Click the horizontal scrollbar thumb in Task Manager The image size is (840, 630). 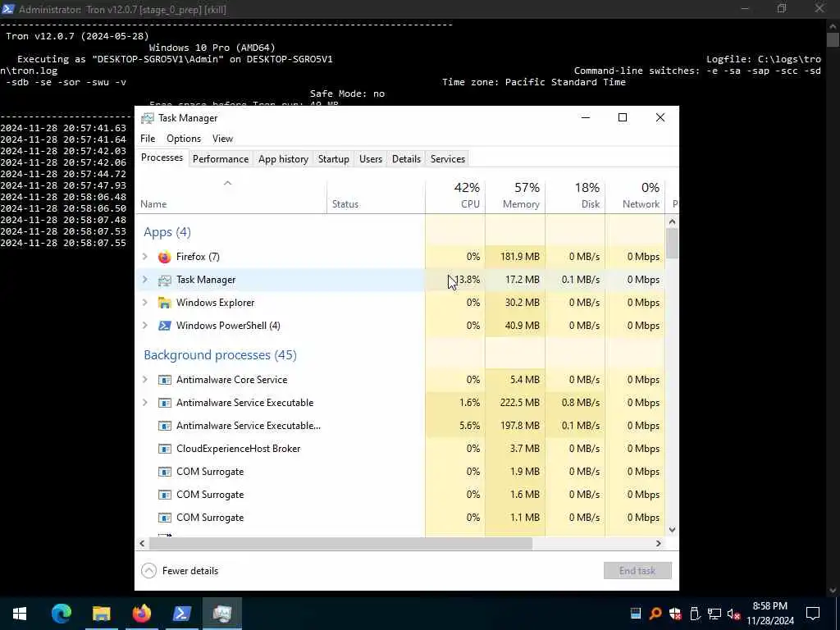[x=340, y=543]
